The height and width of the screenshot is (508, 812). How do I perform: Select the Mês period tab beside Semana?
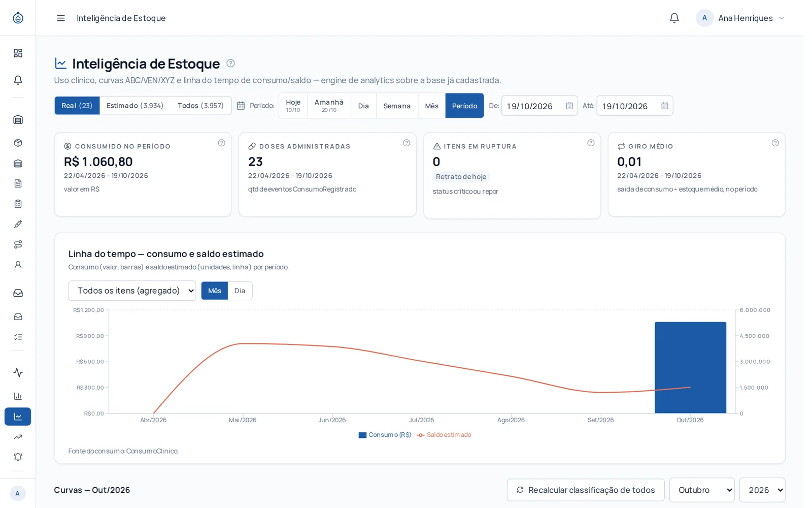click(432, 106)
